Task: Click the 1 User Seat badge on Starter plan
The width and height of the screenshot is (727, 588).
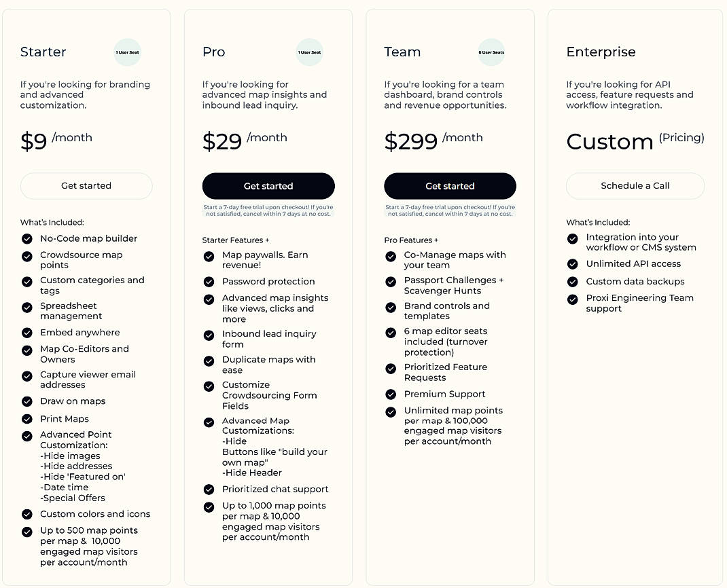Action: coord(128,52)
